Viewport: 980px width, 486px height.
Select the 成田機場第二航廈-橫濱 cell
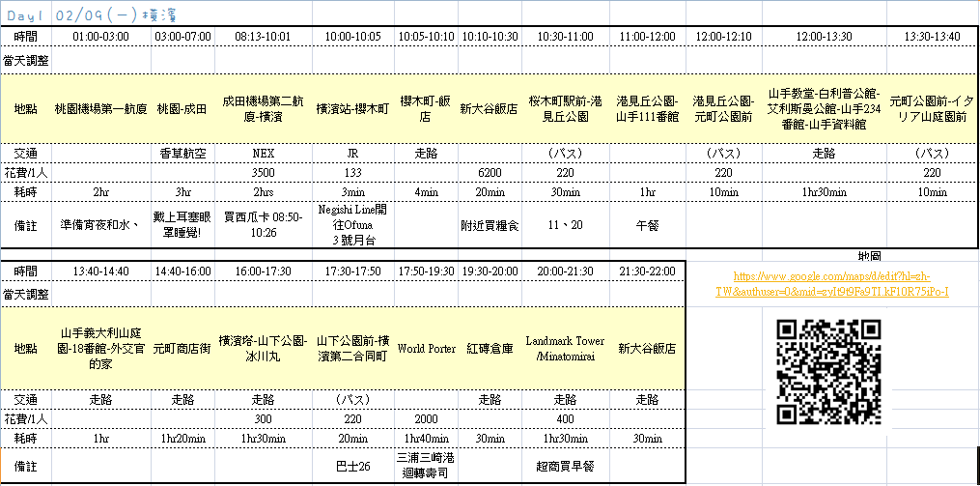coord(263,109)
